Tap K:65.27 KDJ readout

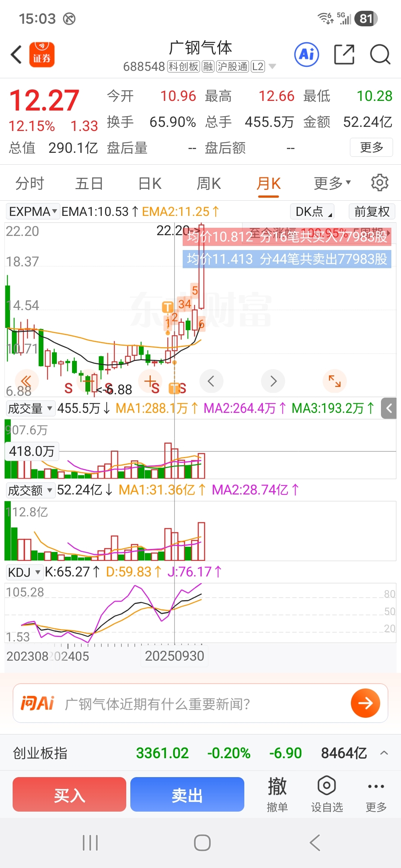tap(72, 572)
